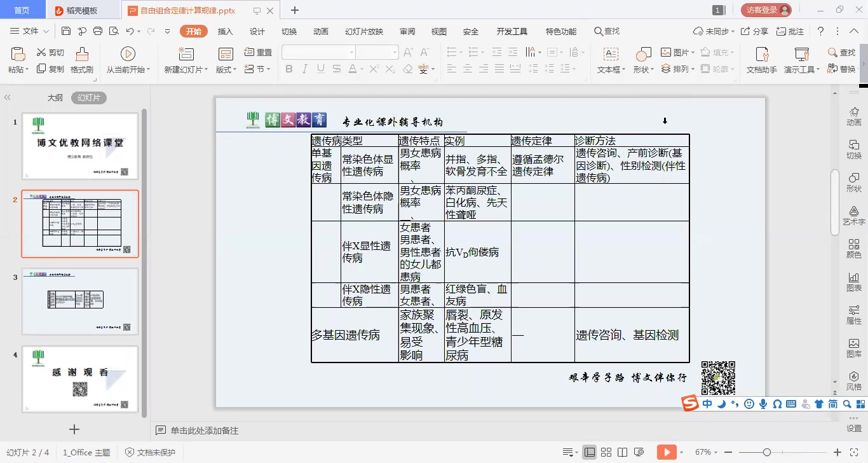This screenshot has width=868, height=463.
Task: Click the Increase Font Size icon
Action: 409,53
